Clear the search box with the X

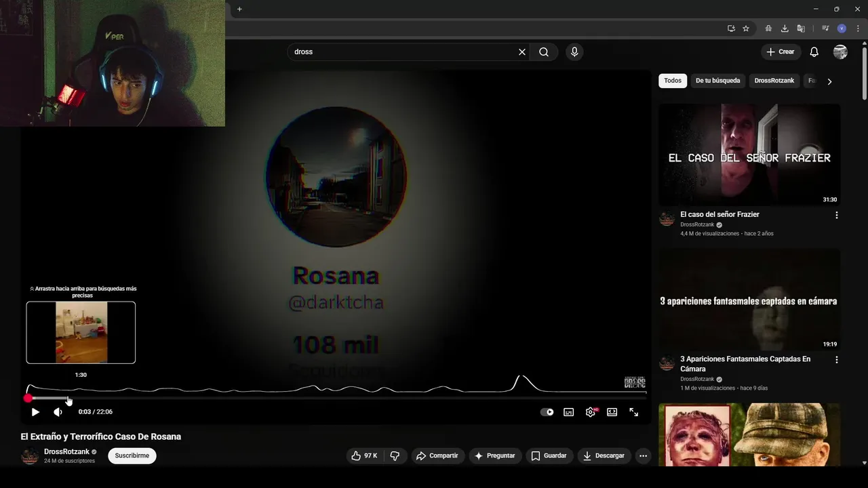(x=522, y=52)
